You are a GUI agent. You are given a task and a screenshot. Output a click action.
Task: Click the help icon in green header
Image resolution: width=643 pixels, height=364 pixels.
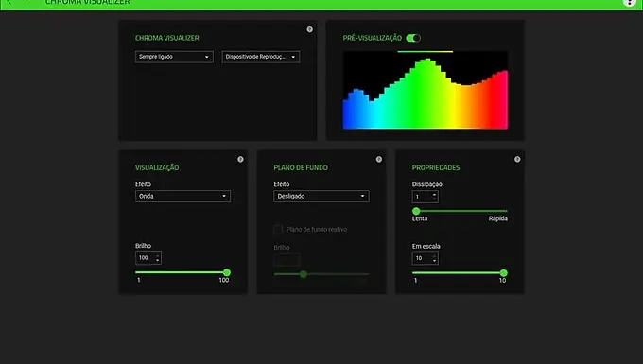pos(630,3)
